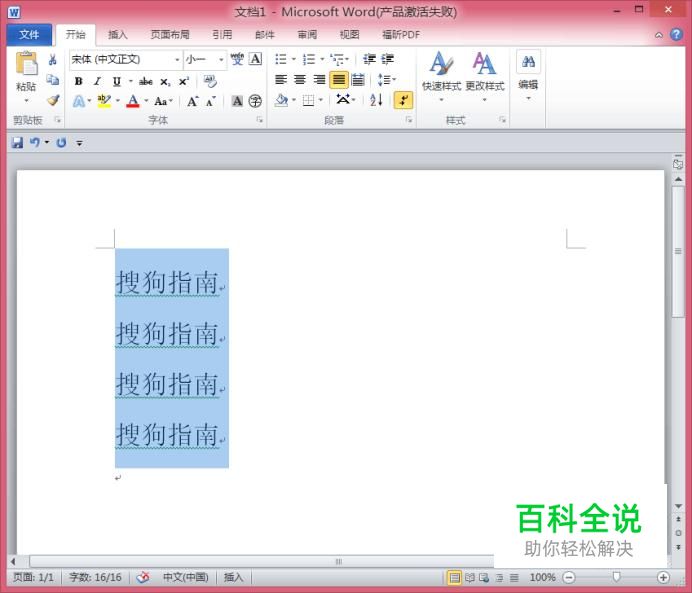The width and height of the screenshot is (692, 593).
Task: Zoom out with minus button
Action: [x=569, y=577]
